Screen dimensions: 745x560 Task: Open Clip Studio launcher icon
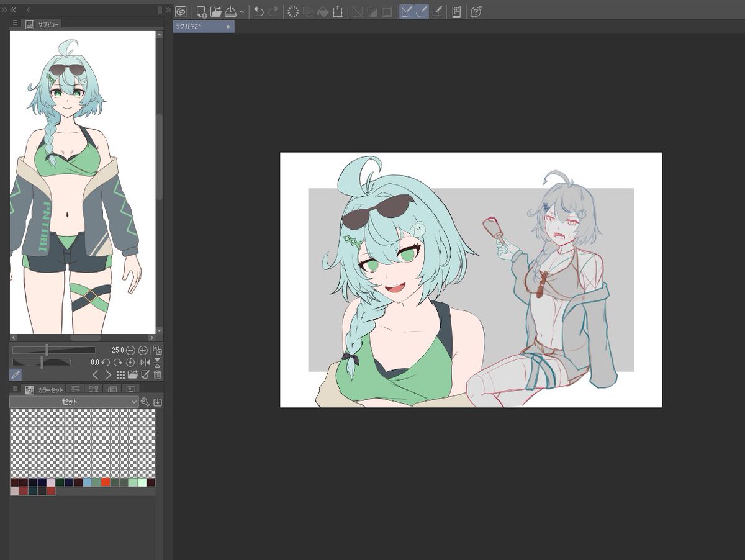(x=181, y=11)
